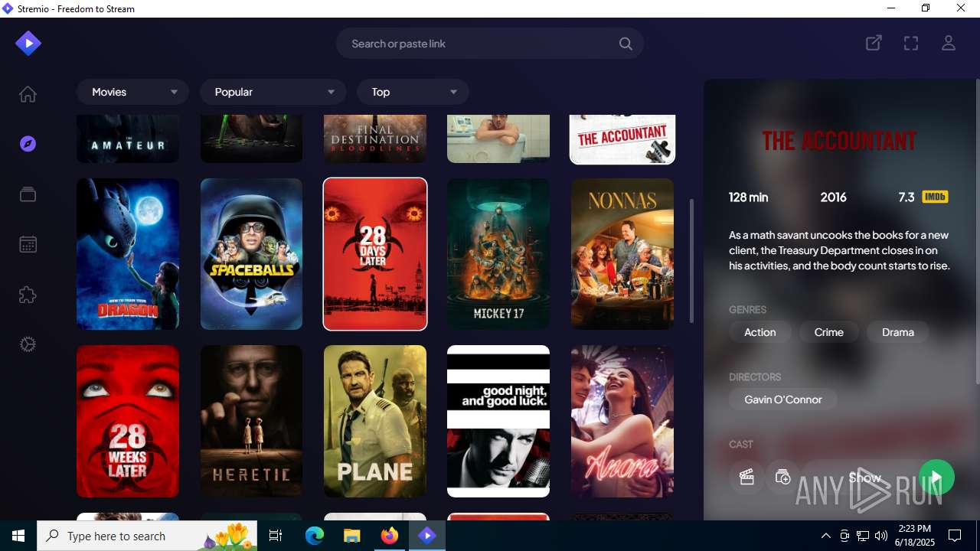Open the volume tray icon
The width and height of the screenshot is (980, 551).
tap(881, 536)
